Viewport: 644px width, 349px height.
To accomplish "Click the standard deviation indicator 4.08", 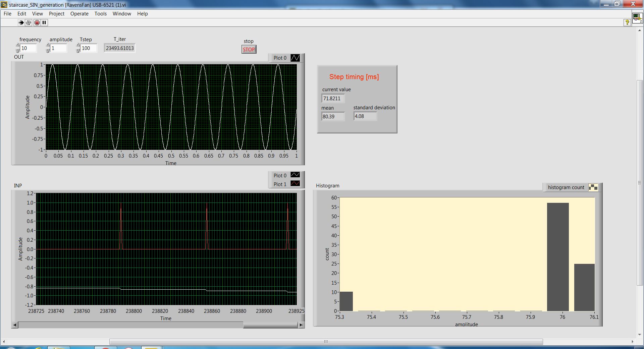I will pyautogui.click(x=365, y=116).
